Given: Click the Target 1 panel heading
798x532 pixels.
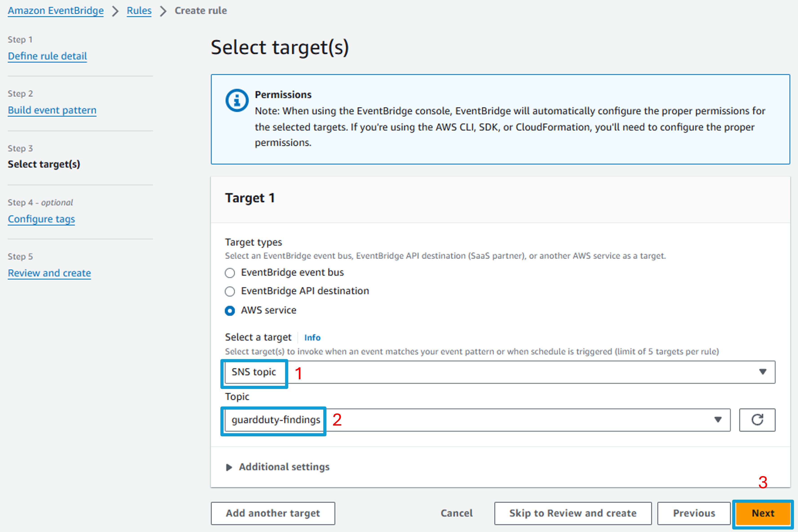Looking at the screenshot, I should tap(250, 198).
